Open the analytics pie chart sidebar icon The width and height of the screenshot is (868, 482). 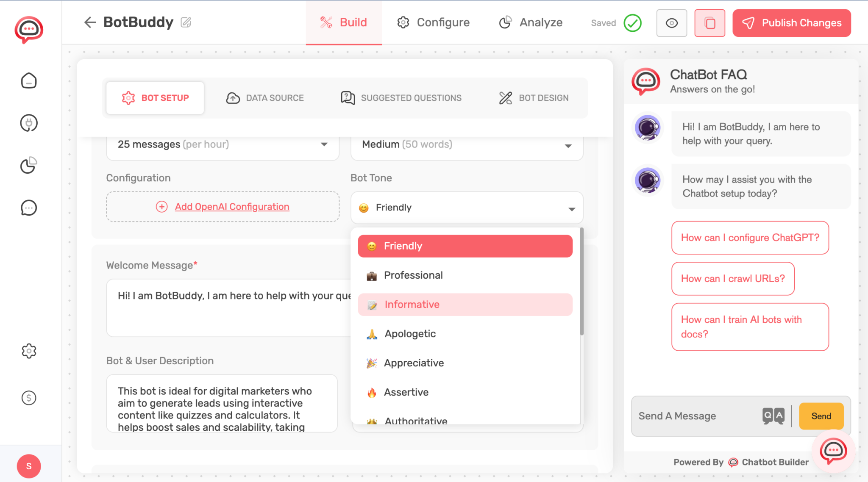click(x=29, y=165)
